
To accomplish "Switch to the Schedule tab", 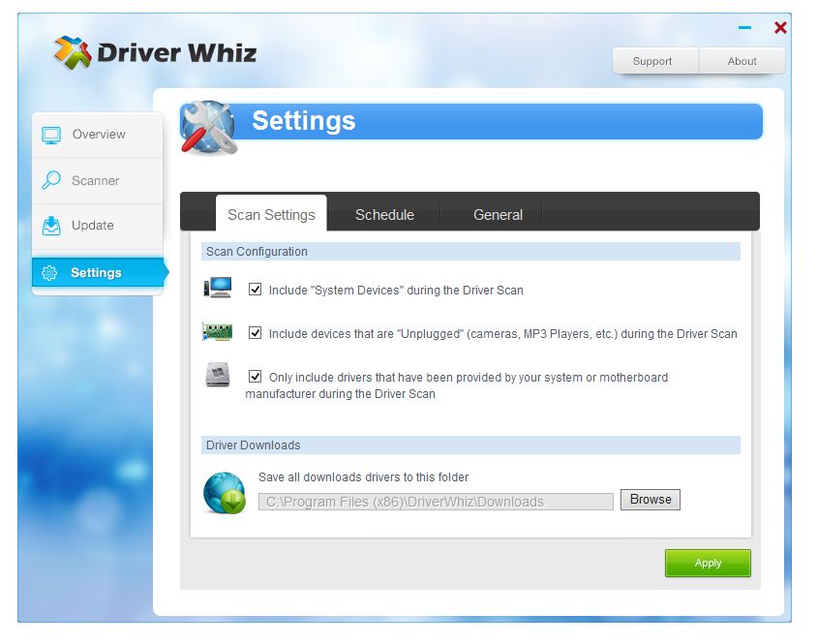I will coord(384,215).
